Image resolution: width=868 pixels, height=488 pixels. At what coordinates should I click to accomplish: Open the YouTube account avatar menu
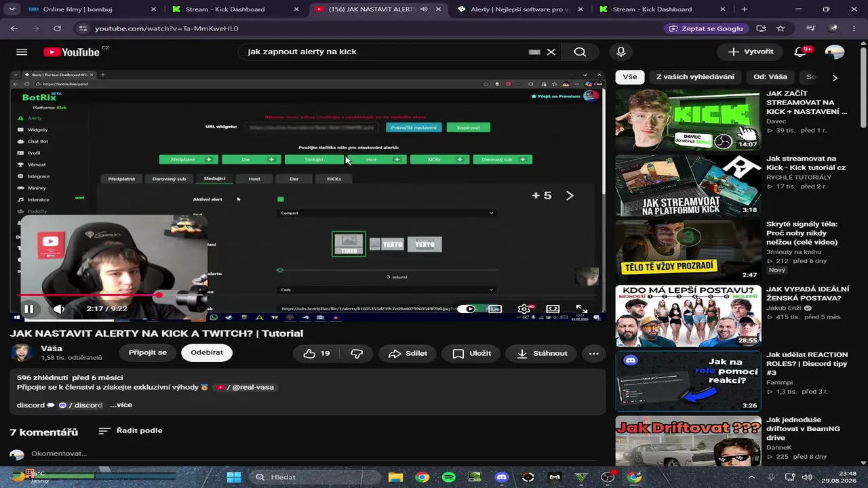834,52
